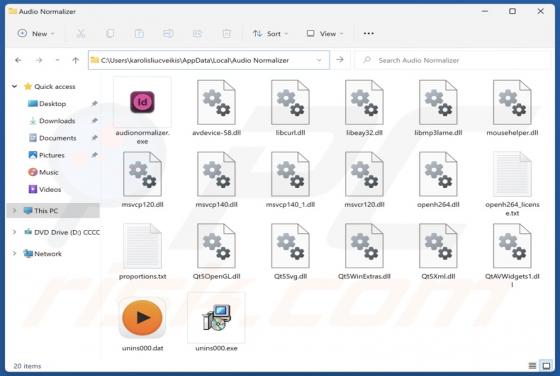This screenshot has height=376, width=560.
Task: Open Music in Quick access
Action: click(43, 172)
